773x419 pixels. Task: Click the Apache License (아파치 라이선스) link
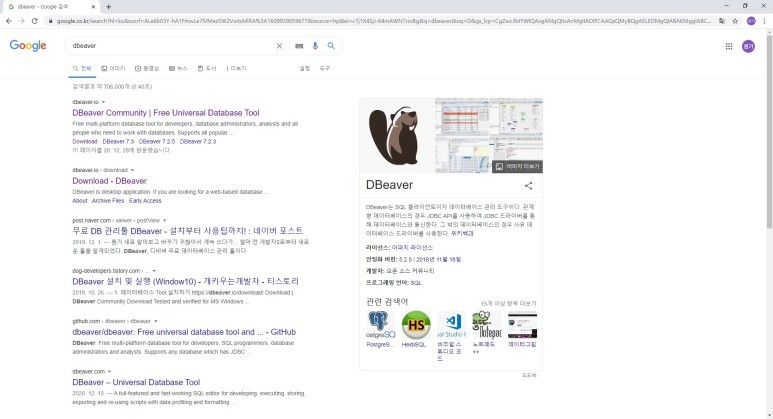412,247
